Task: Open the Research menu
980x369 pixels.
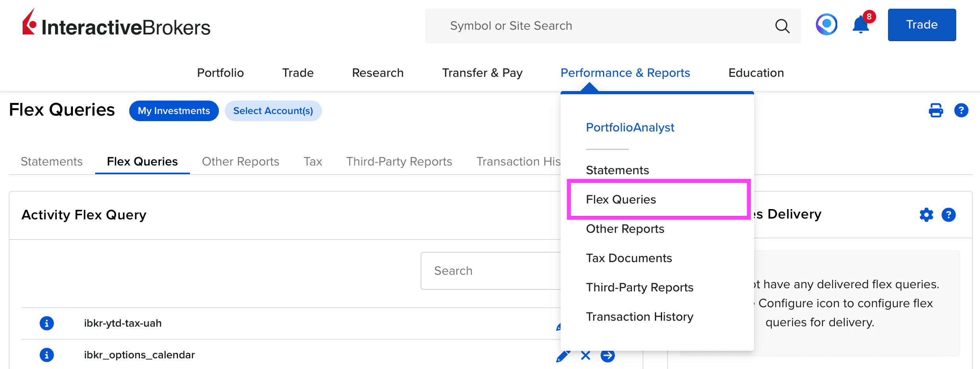Action: point(378,73)
